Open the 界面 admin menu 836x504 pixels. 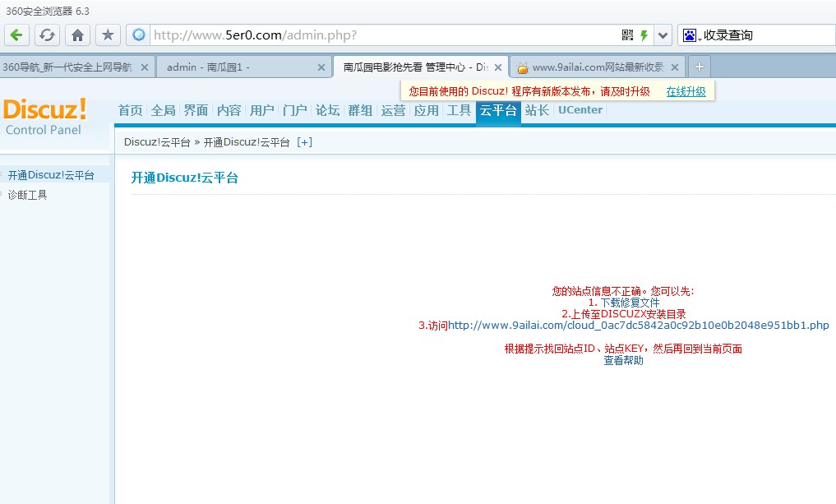click(196, 110)
